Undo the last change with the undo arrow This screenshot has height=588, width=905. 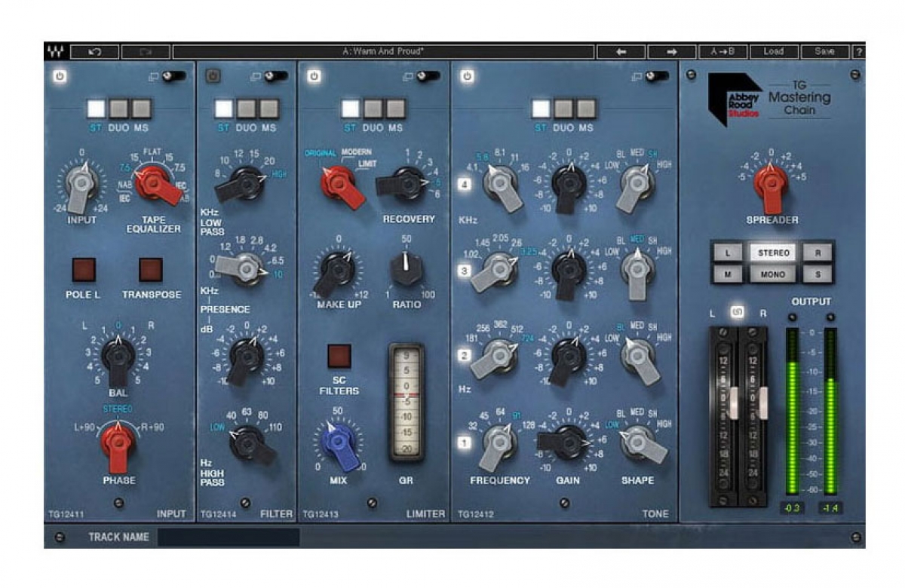(94, 51)
